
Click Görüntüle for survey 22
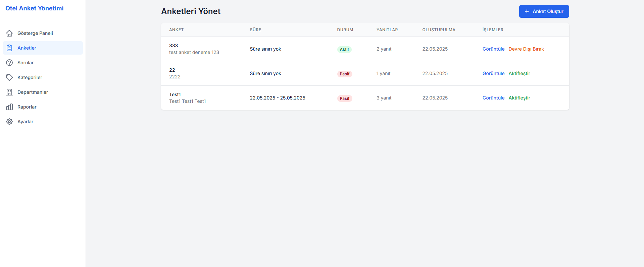click(x=493, y=73)
